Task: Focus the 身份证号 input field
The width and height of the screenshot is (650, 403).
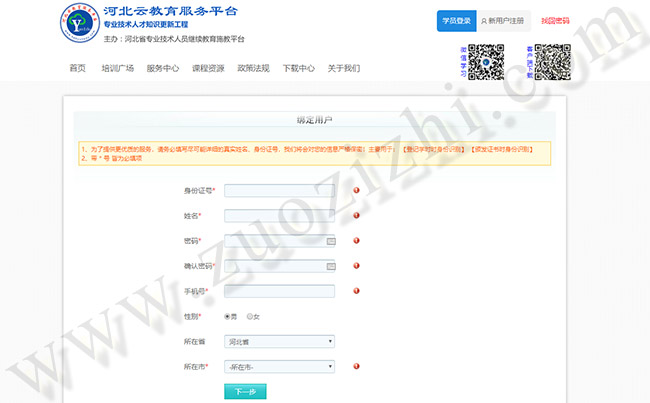Action: 279,190
